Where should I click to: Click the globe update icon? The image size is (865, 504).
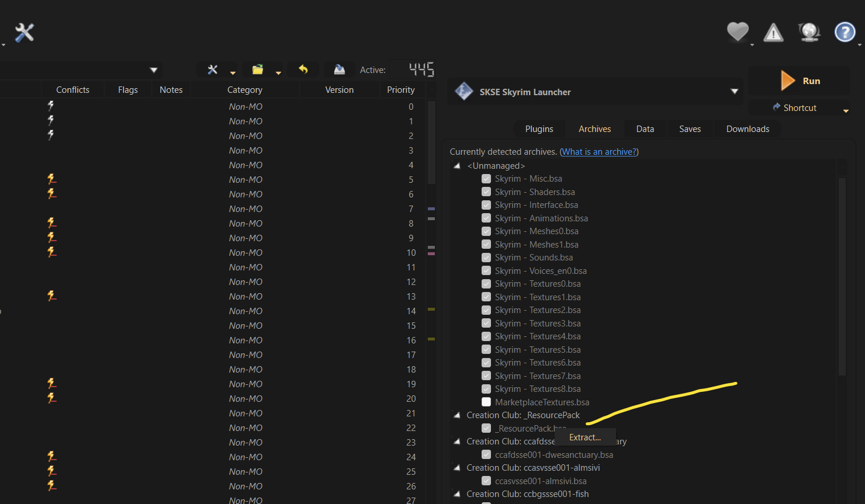click(809, 32)
